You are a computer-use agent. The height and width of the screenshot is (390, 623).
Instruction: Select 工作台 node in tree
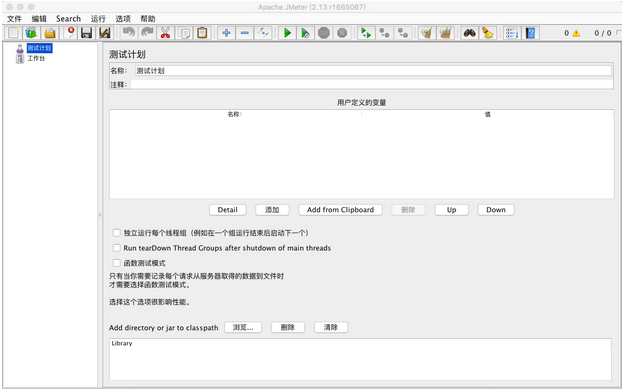[x=36, y=58]
